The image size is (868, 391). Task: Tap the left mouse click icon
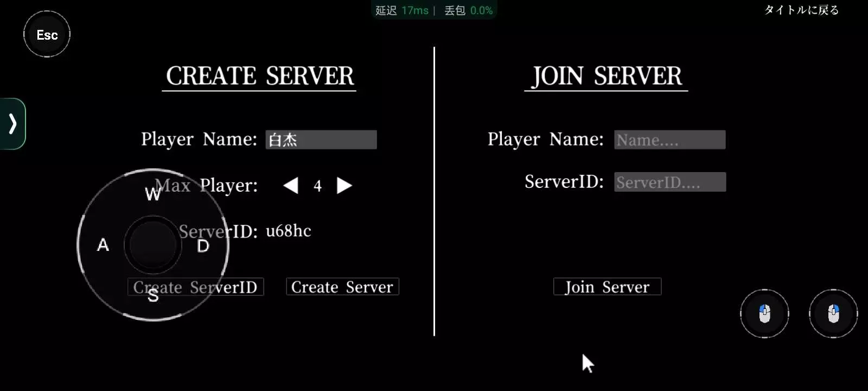coord(764,313)
